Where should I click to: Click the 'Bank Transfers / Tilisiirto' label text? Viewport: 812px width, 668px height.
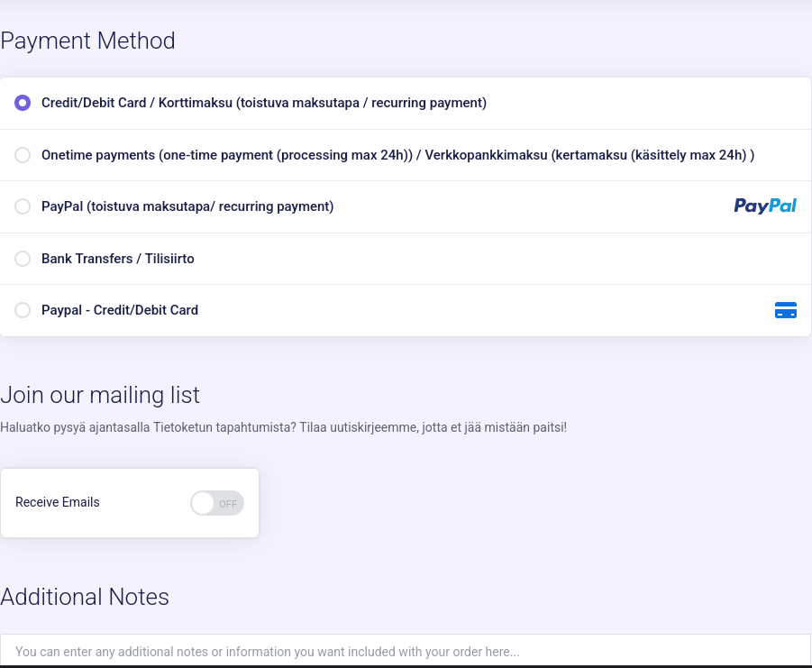(117, 259)
